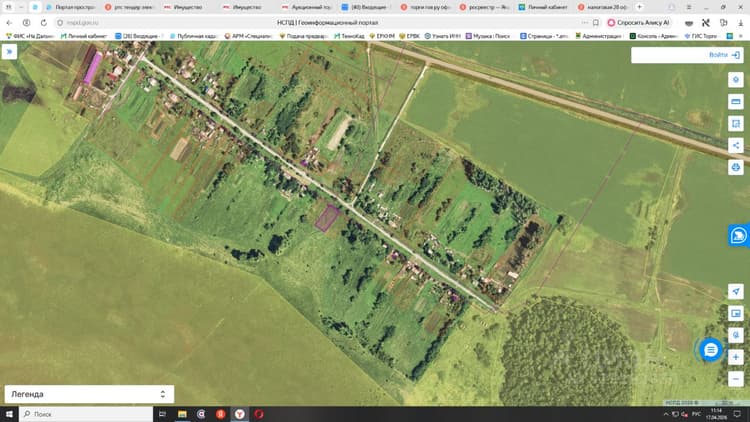Open the map layers target icon
This screenshot has width=750, height=422.
point(736,79)
